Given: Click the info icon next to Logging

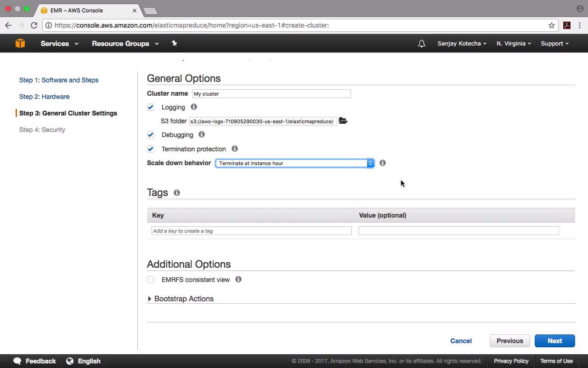Looking at the screenshot, I should click(x=194, y=107).
